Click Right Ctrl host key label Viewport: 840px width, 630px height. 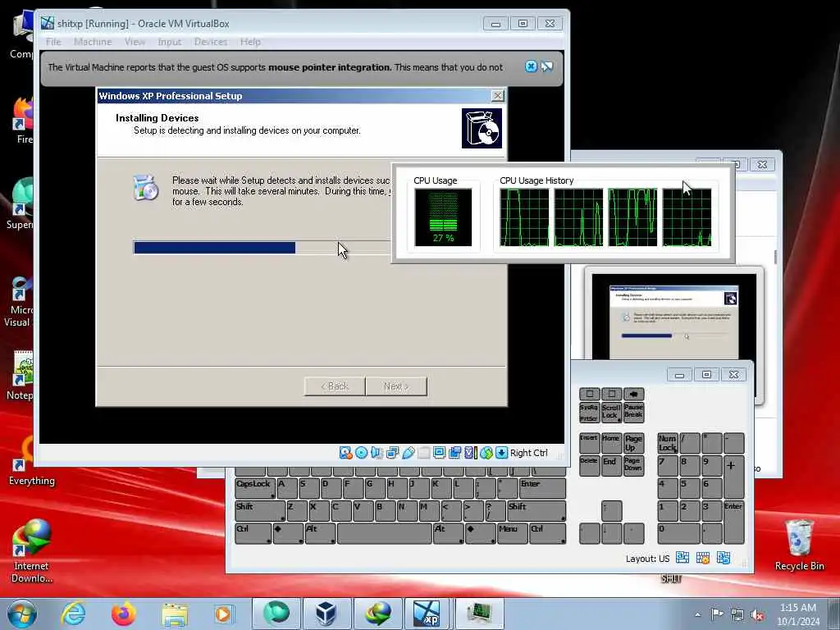pos(529,453)
